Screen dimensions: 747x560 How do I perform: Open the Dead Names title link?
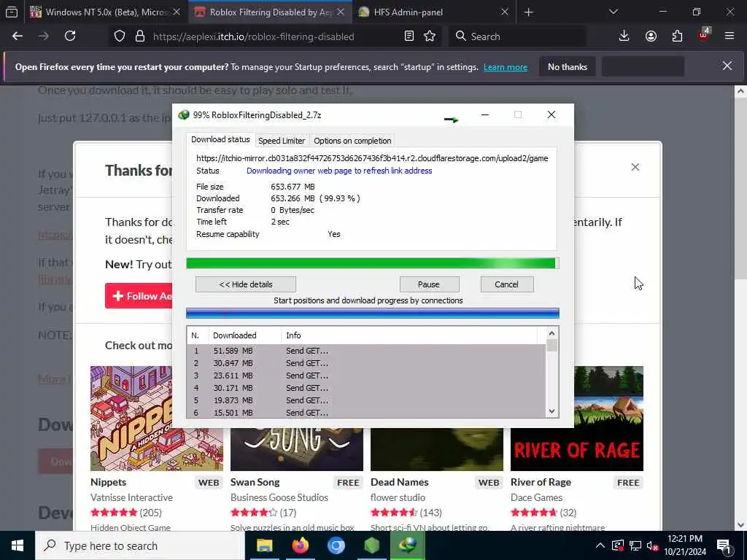(x=400, y=483)
